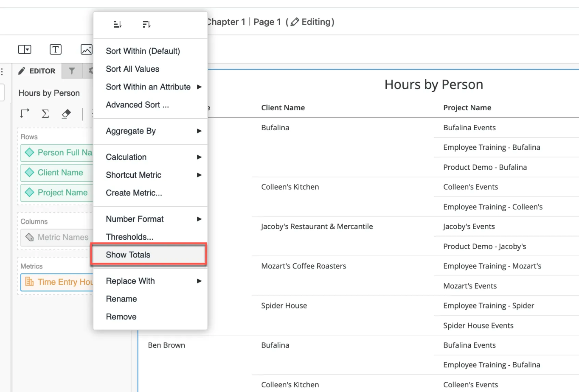The width and height of the screenshot is (579, 392).
Task: Open the split panel layout icon
Action: click(24, 49)
